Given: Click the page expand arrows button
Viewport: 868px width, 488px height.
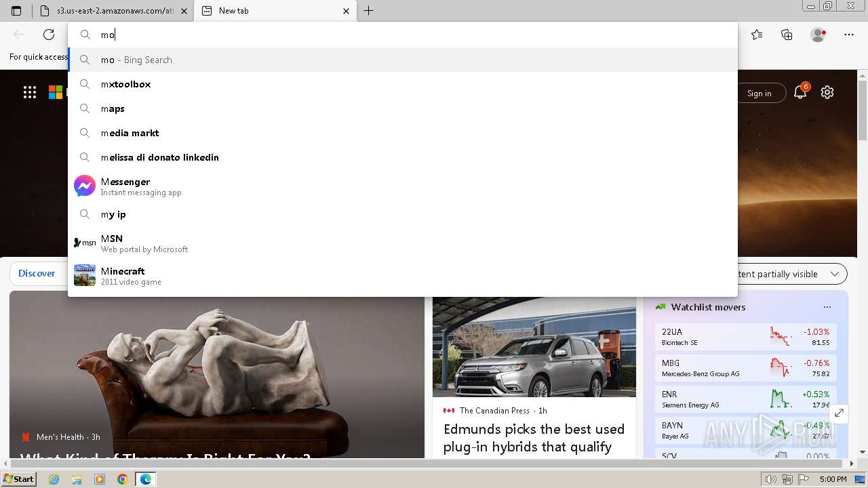Looking at the screenshot, I should point(839,413).
